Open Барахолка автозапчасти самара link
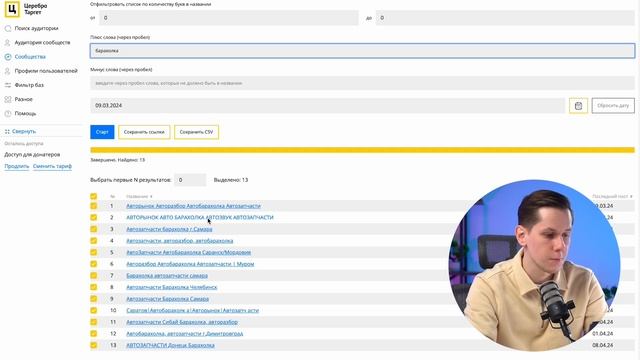The height and width of the screenshot is (360, 640). (x=167, y=276)
